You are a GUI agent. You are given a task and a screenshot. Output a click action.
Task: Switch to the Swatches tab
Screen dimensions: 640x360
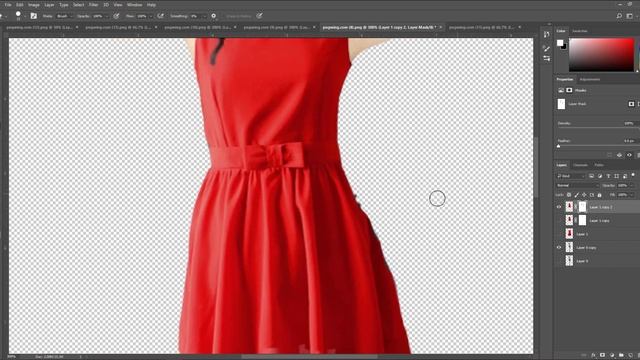580,31
